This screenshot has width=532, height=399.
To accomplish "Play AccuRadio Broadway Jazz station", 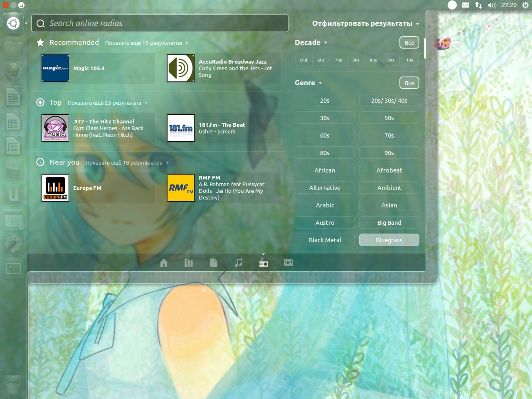I will click(x=223, y=68).
